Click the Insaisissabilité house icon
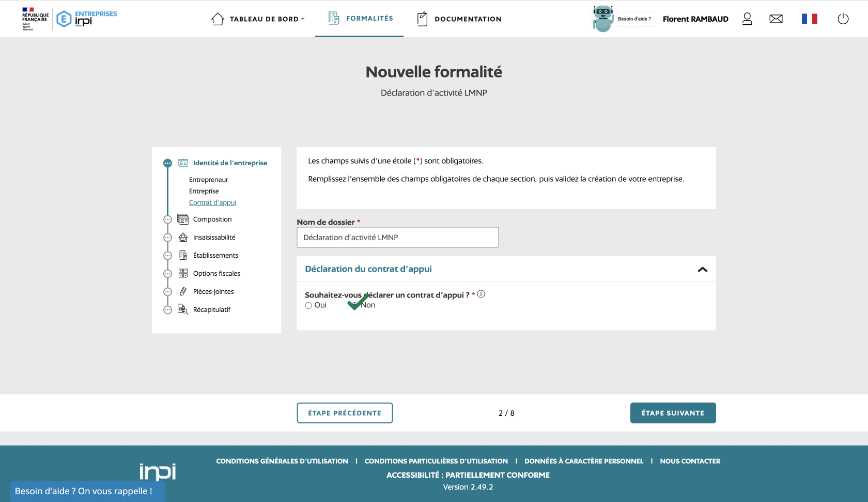 pos(183,238)
